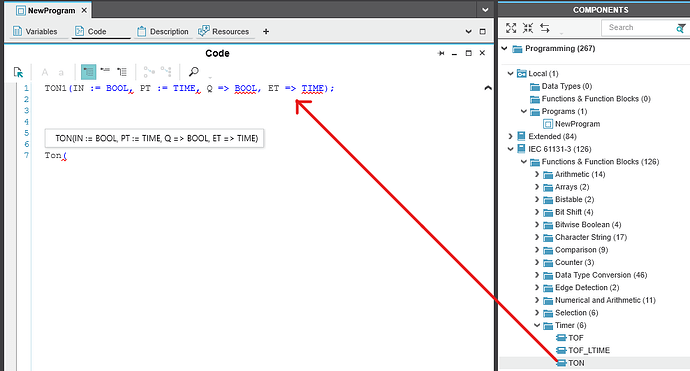Image resolution: width=690 pixels, height=371 pixels.
Task: Click the Search field in Components
Action: click(x=638, y=28)
